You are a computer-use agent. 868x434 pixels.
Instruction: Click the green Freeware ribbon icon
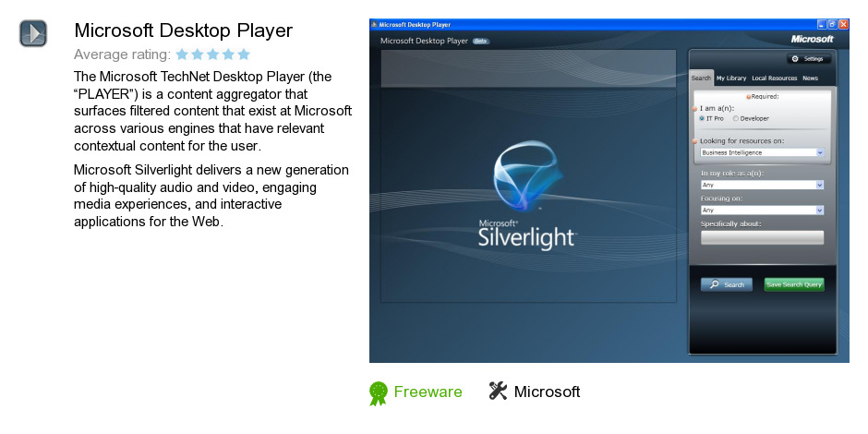379,393
